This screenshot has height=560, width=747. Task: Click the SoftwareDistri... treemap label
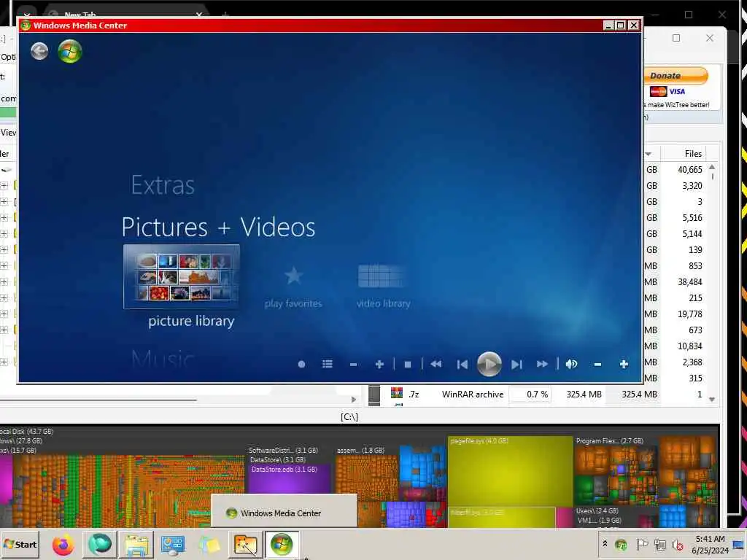283,450
